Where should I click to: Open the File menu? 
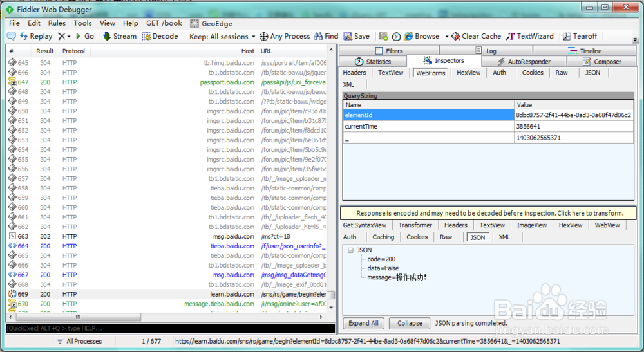14,23
